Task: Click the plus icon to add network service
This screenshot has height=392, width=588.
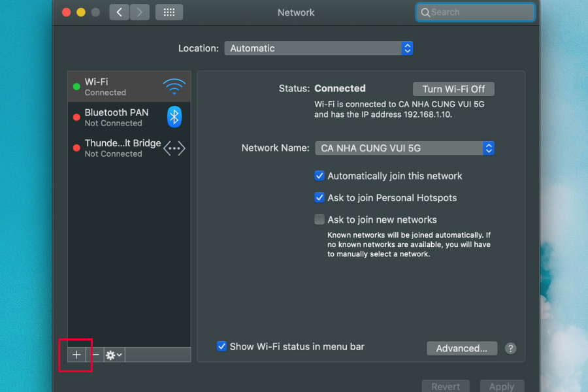Action: click(76, 355)
